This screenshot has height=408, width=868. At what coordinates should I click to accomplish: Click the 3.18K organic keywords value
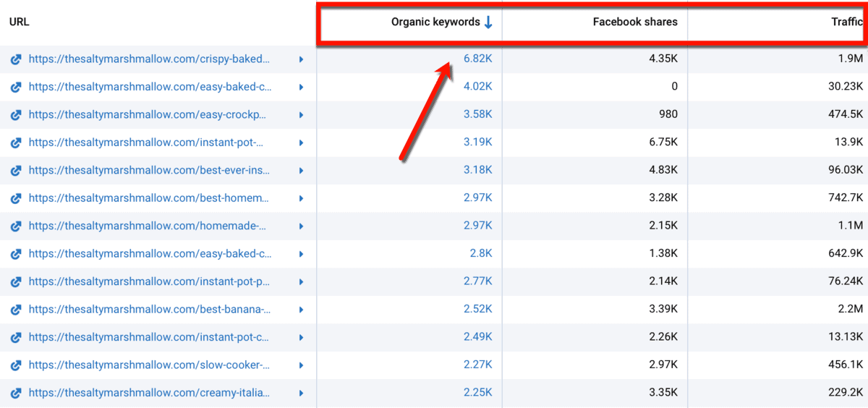478,170
